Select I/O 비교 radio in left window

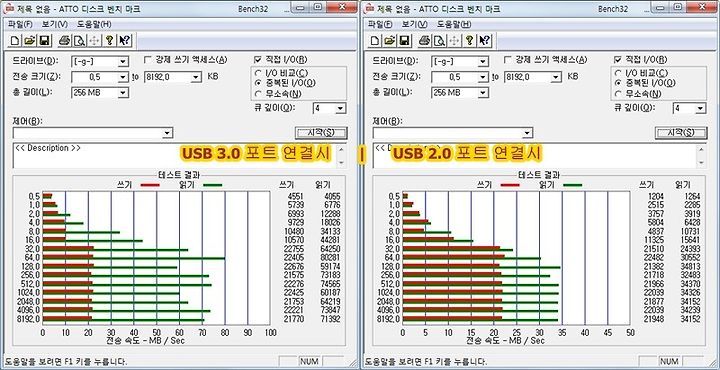259,73
